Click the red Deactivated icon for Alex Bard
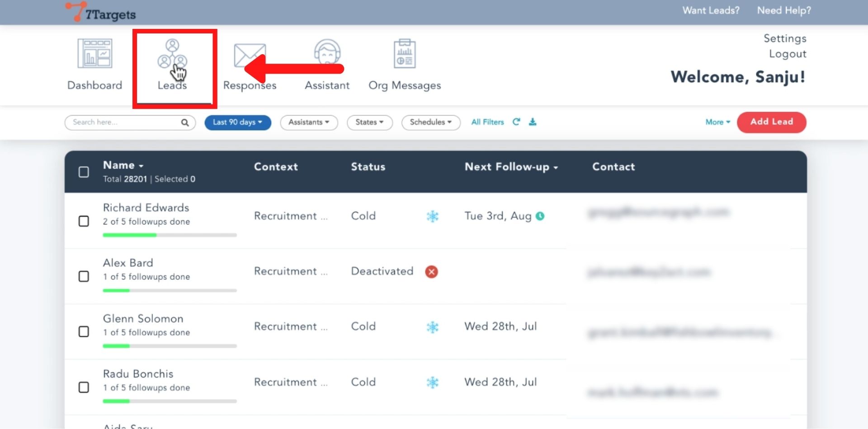This screenshot has height=429, width=868. pyautogui.click(x=431, y=272)
